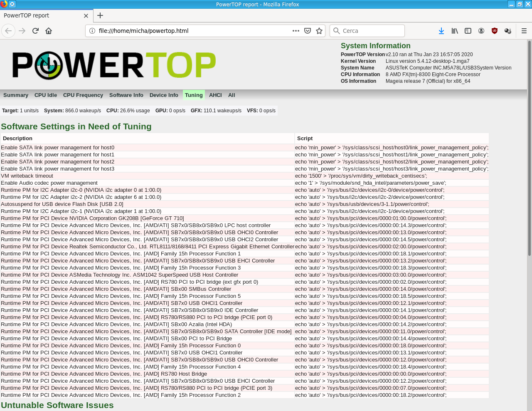This screenshot has height=411, width=532.
Task: Save page to Pocket
Action: [308, 31]
